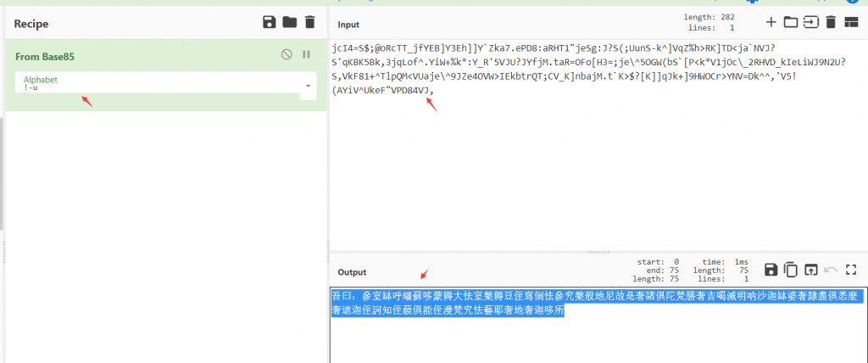Open a file as input
Viewport: 868px width, 363px height.
click(x=810, y=22)
